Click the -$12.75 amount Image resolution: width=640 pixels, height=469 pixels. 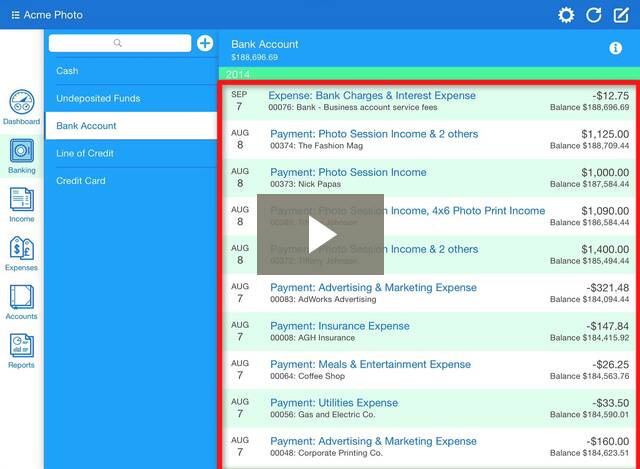611,96
